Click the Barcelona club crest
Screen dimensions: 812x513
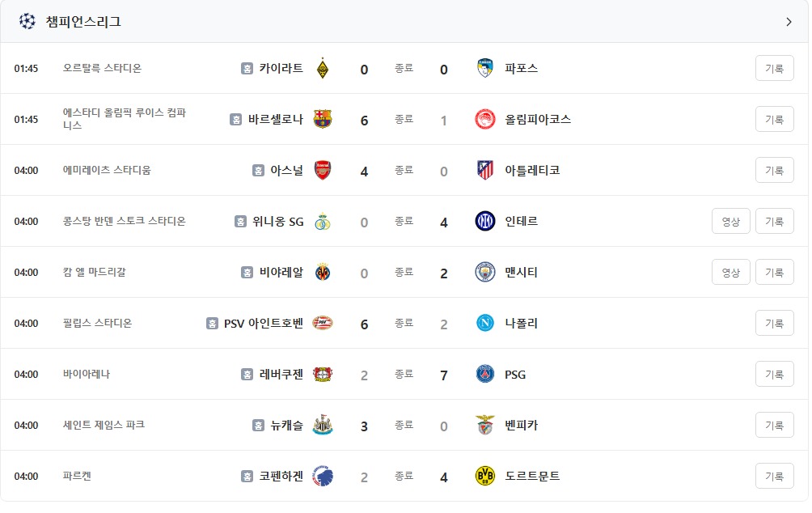tap(323, 119)
